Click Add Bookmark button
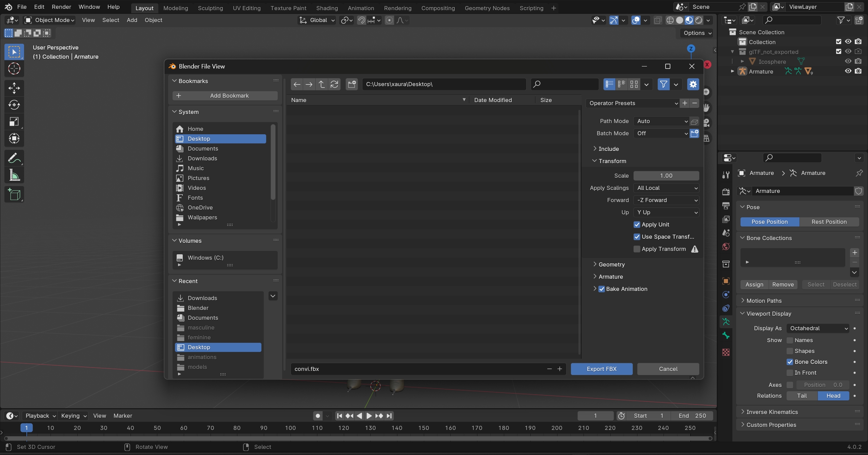The height and width of the screenshot is (455, 868). (x=225, y=96)
